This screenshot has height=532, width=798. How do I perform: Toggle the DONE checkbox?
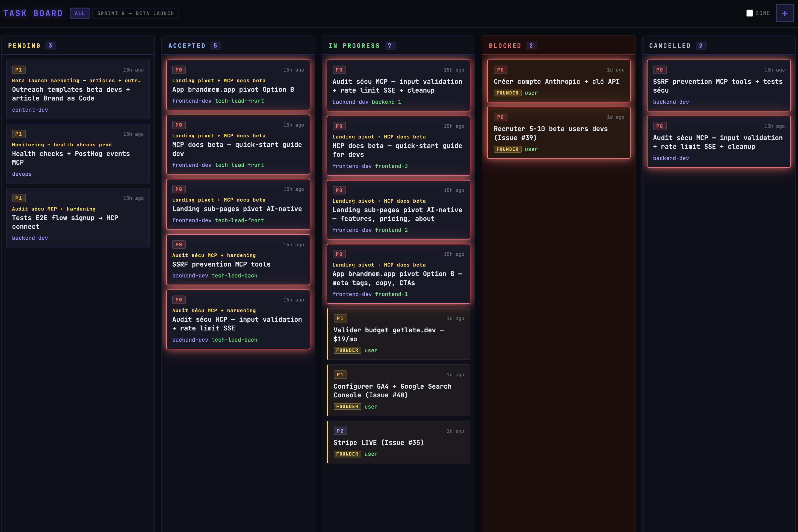point(749,13)
